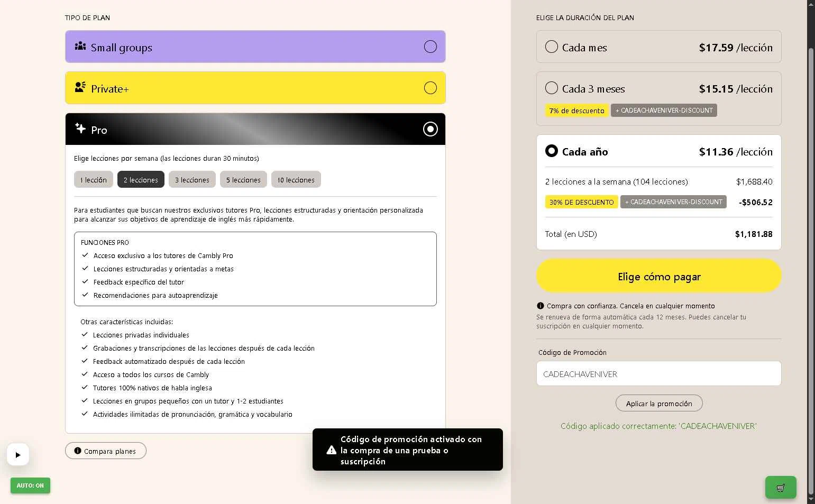Click 'Grabaciones y transcripciones' feature text
The width and height of the screenshot is (815, 504).
coord(204,348)
